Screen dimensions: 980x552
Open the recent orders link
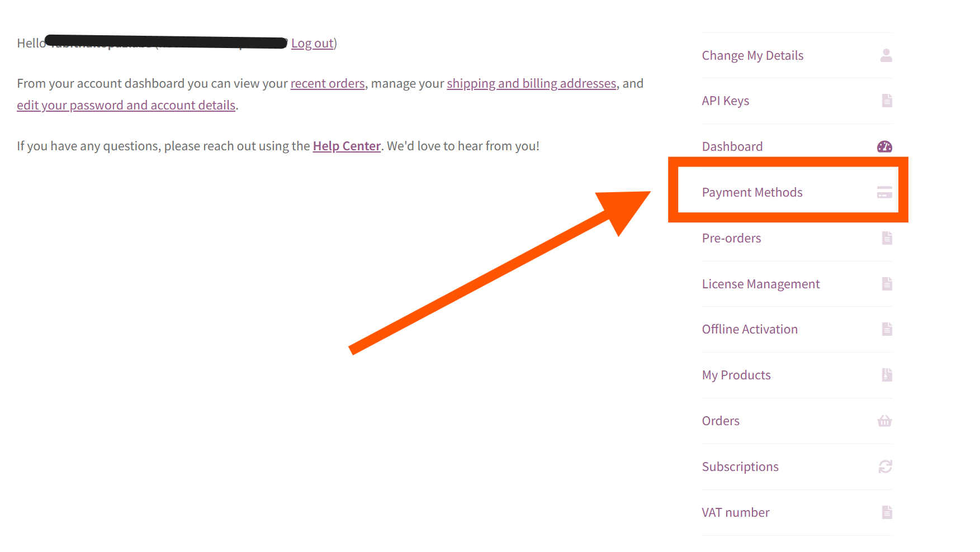coord(328,83)
